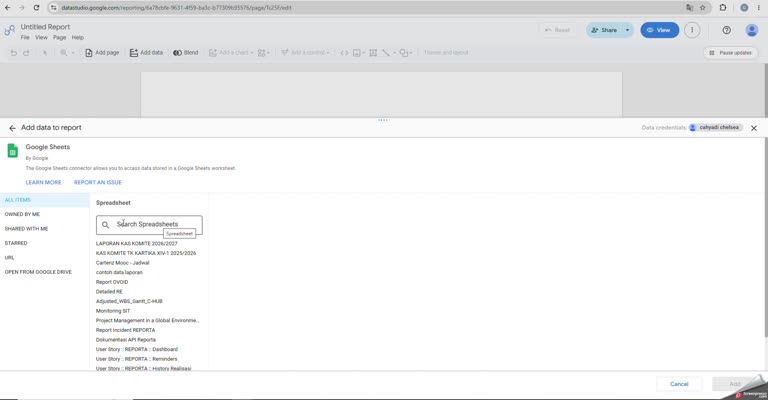
Task: Select LAPORAN KAS KOMITE 2026/2027 spreadsheet
Action: (x=137, y=243)
